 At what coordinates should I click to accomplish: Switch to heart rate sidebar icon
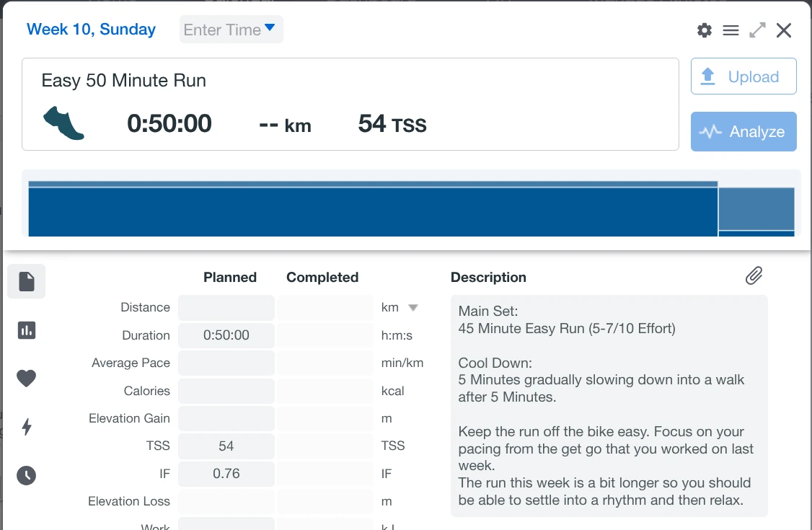(x=27, y=378)
